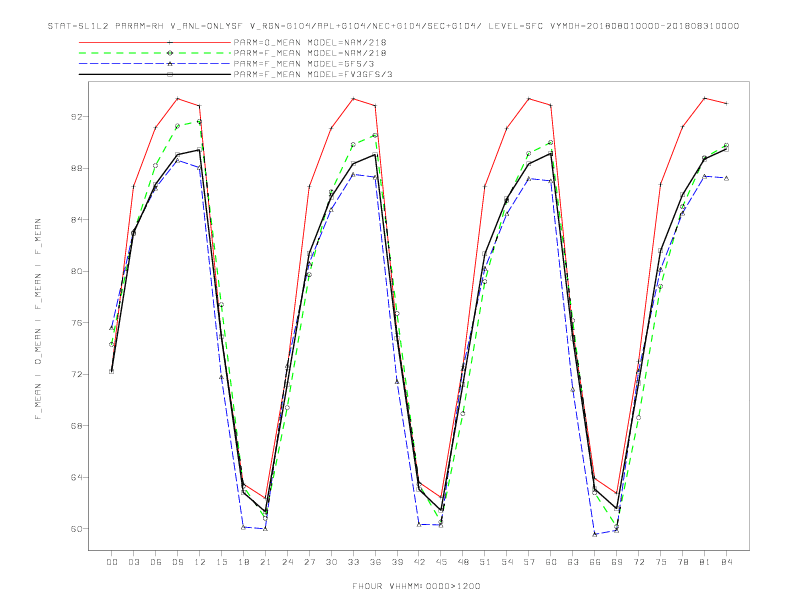Click the horizontal axis title FHOUR VHHMM

pos(416,586)
